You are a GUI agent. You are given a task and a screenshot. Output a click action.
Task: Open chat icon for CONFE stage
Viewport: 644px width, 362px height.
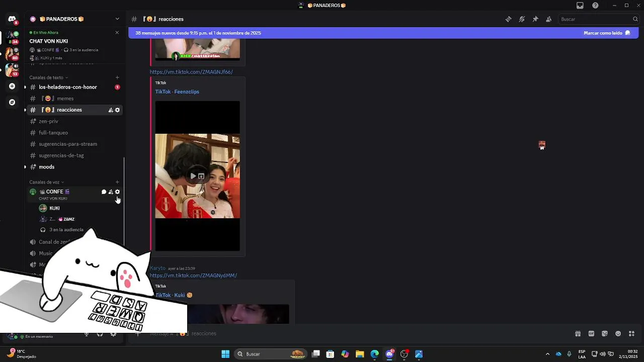click(104, 192)
